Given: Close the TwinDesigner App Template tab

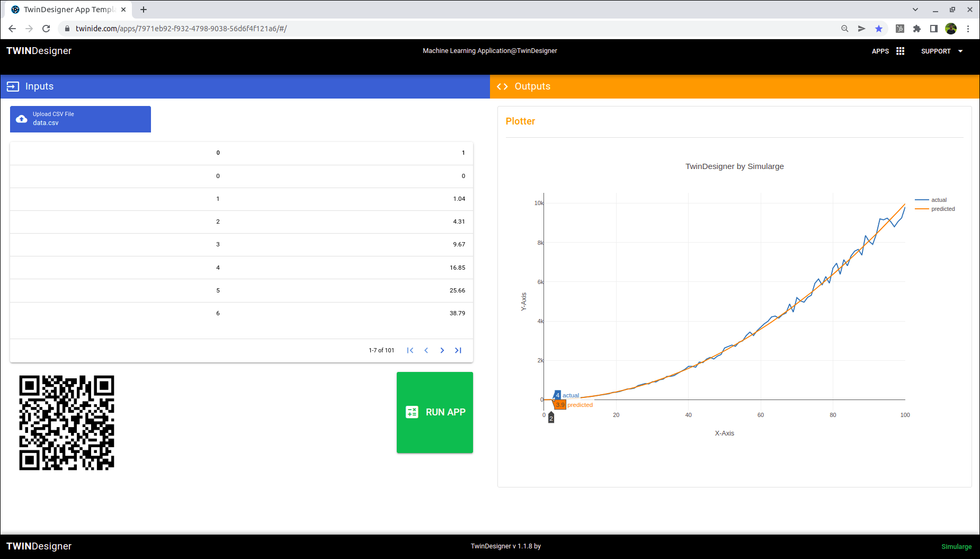Looking at the screenshot, I should point(123,10).
